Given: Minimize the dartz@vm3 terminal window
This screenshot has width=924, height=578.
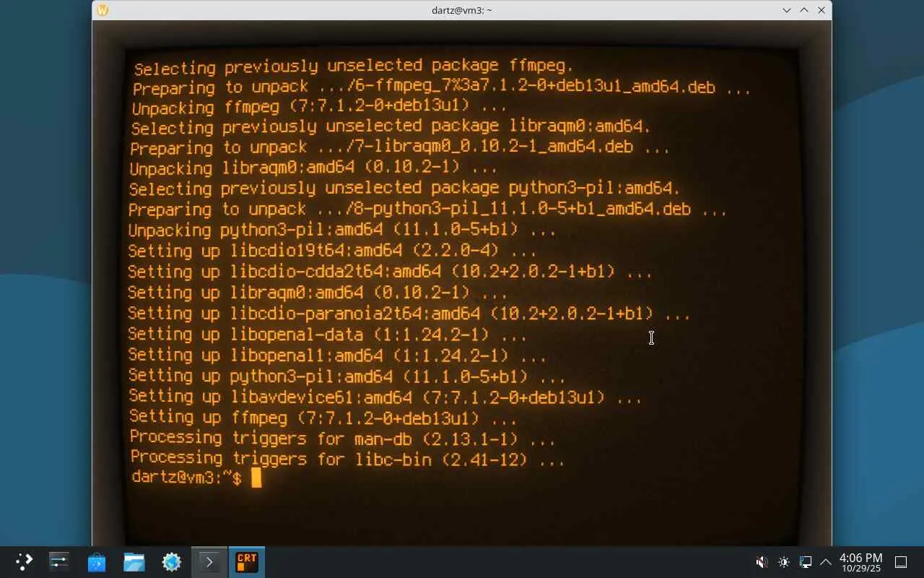Looking at the screenshot, I should [787, 10].
